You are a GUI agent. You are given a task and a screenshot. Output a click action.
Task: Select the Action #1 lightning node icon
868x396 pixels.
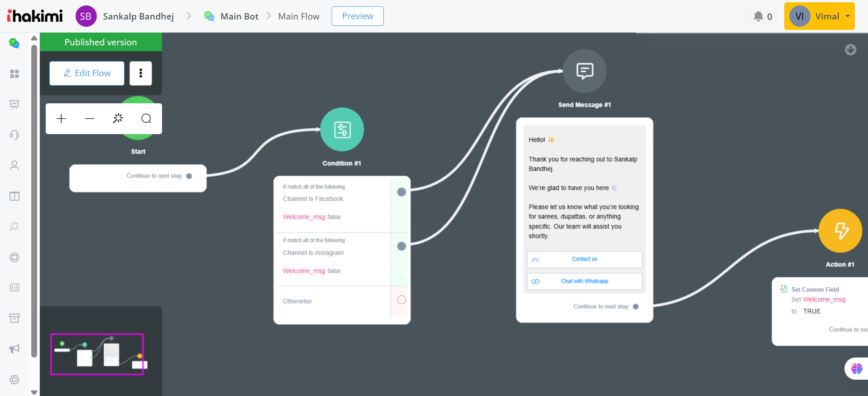tap(840, 231)
